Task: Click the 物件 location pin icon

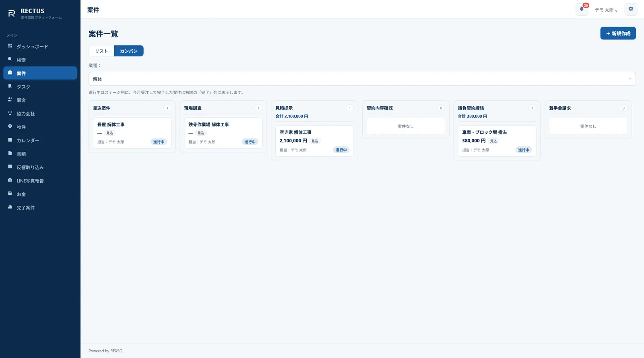Action: point(10,126)
